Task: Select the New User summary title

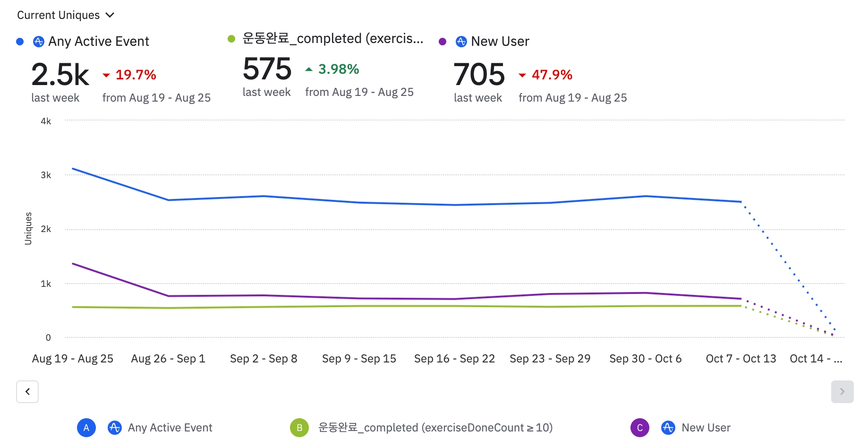Action: tap(500, 42)
